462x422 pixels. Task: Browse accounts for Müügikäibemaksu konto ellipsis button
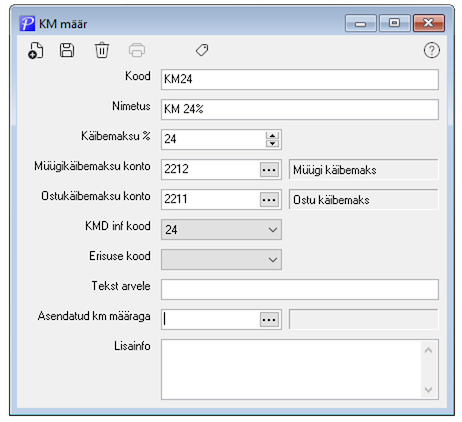coord(269,170)
